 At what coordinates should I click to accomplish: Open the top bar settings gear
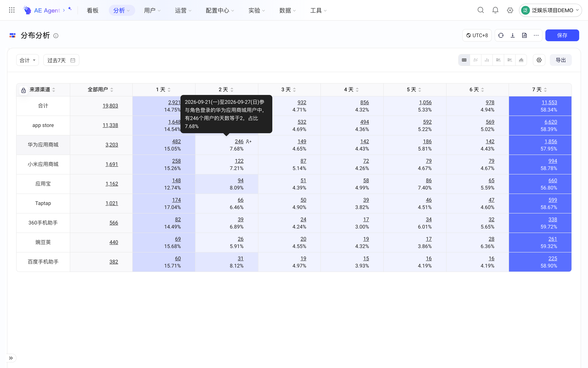click(510, 10)
